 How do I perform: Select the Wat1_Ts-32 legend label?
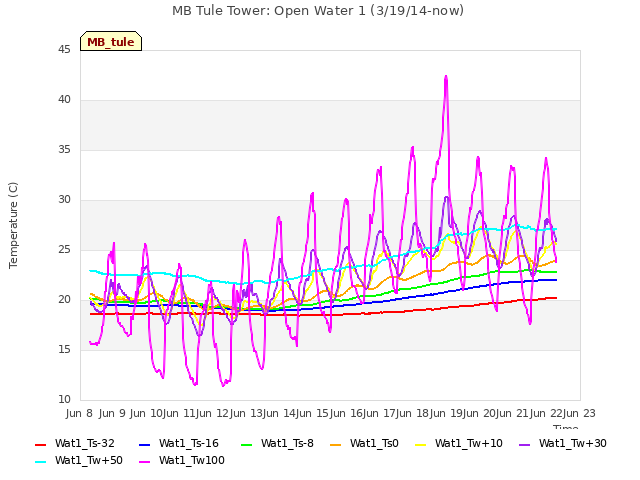point(85,444)
